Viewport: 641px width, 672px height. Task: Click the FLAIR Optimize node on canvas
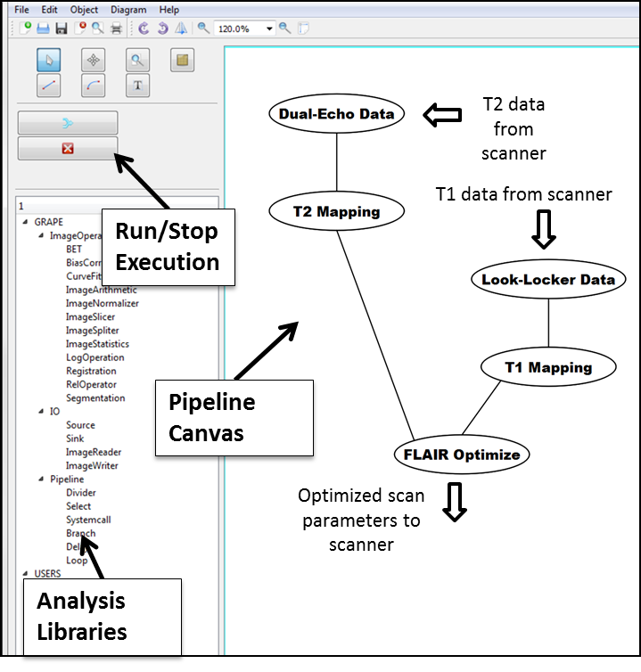(x=461, y=455)
